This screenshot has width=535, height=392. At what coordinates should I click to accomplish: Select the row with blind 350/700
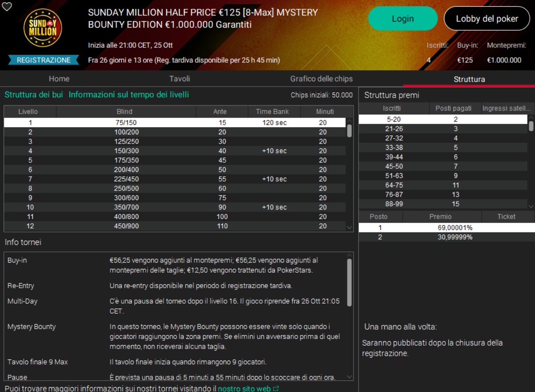coord(175,207)
